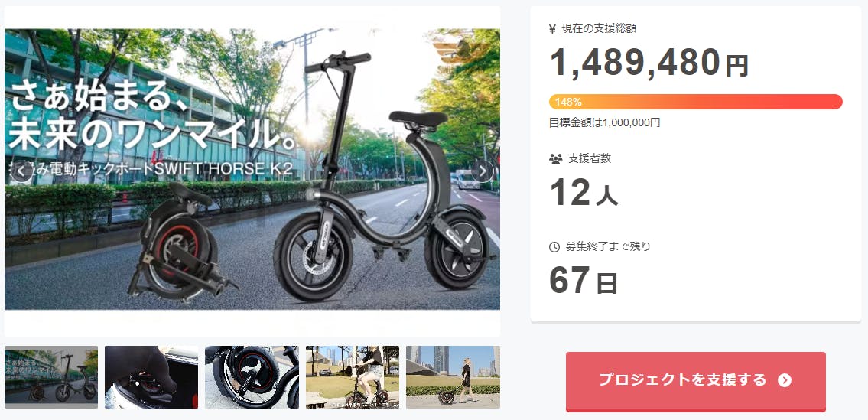Screen dimensions: 868x420
Task: Select the thumbnail of person riding scooter
Action: (x=352, y=377)
